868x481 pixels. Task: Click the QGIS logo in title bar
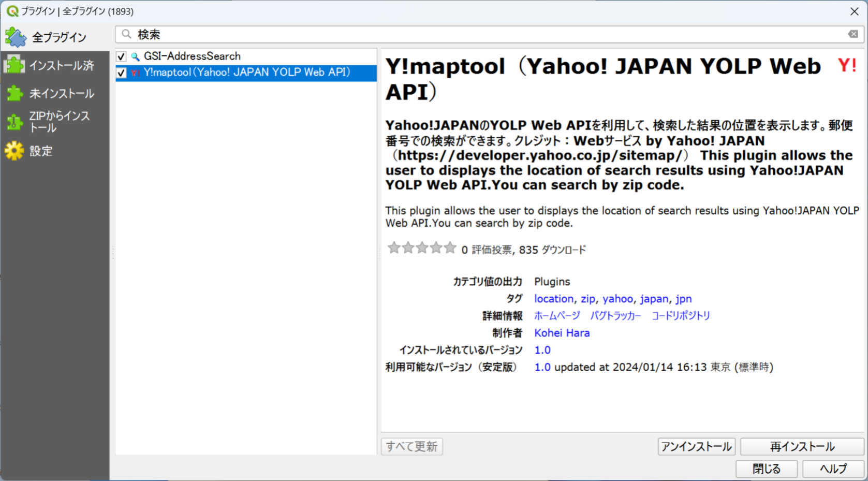(x=12, y=11)
